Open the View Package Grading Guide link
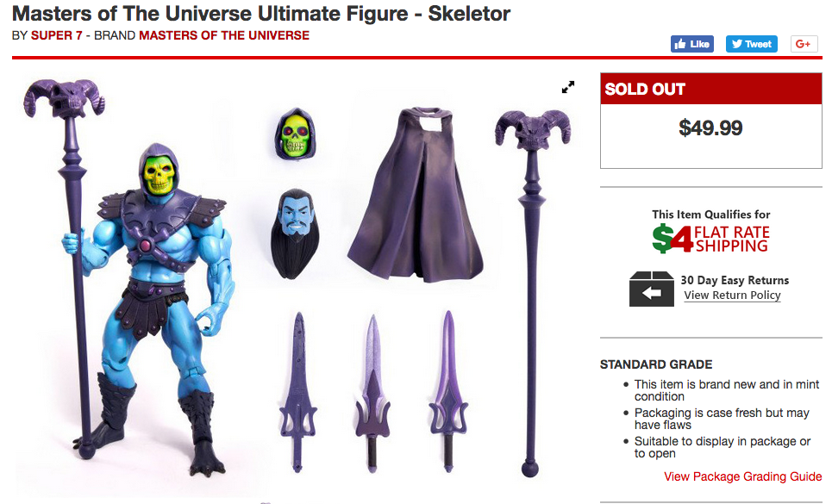The height and width of the screenshot is (504, 832). click(x=743, y=476)
